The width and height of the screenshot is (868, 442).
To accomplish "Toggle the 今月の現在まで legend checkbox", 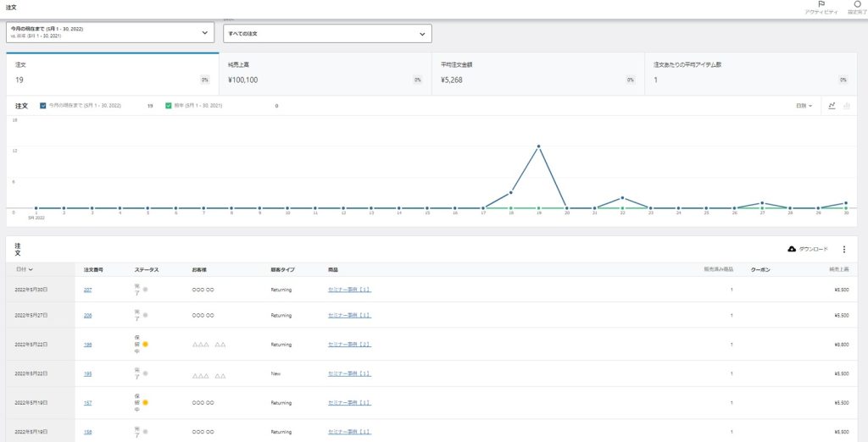I will [43, 106].
